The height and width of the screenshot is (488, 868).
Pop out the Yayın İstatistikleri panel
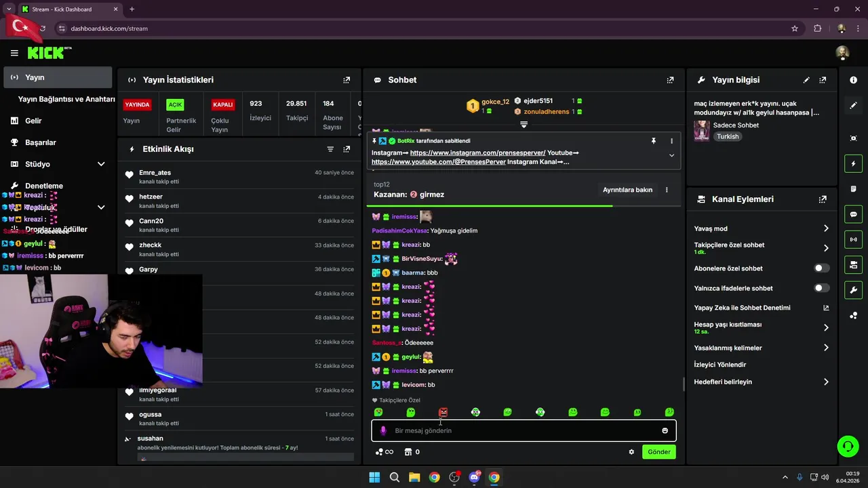[347, 80]
